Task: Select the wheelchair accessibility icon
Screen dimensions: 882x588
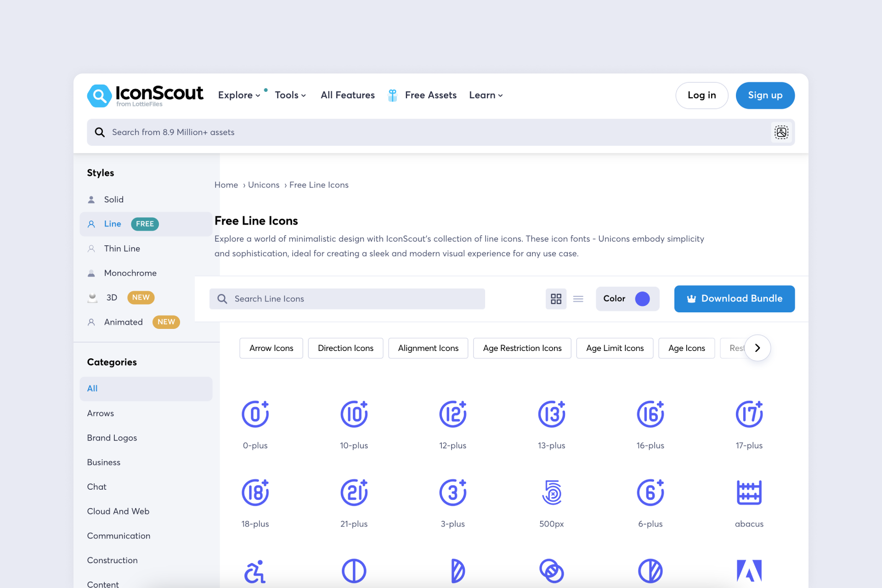Action: pos(255,571)
